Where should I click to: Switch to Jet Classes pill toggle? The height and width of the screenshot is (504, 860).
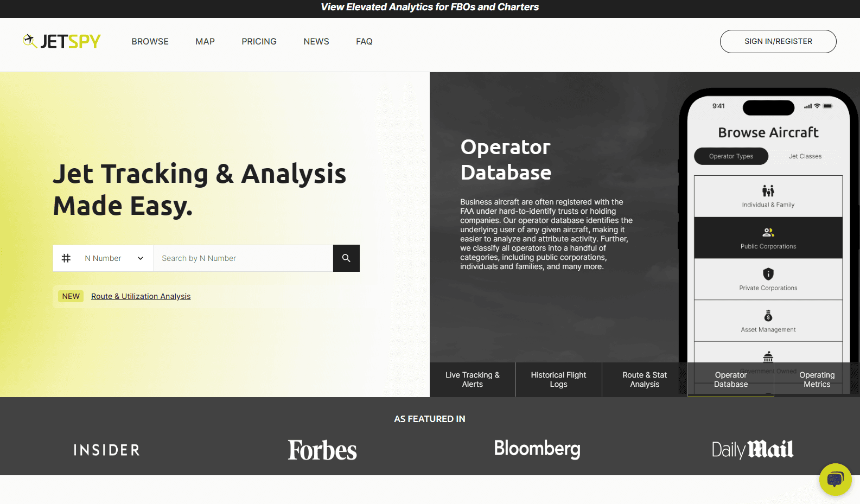pos(805,156)
